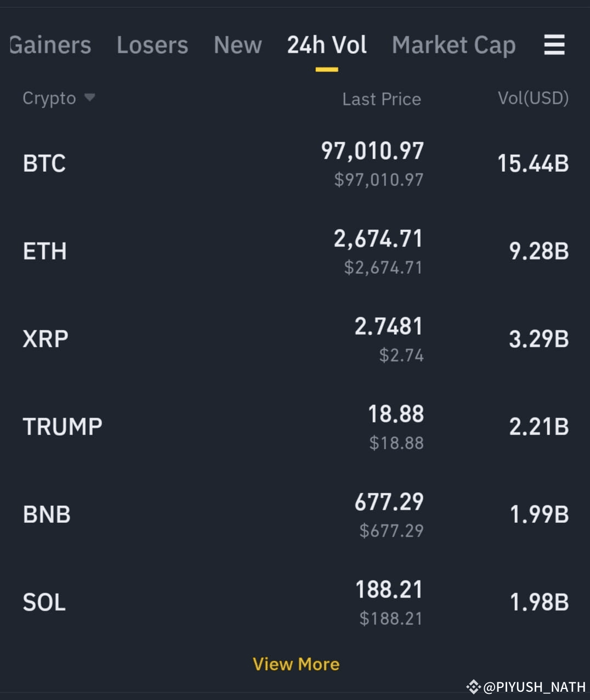
Task: Select the BNB listing
Action: tap(295, 515)
